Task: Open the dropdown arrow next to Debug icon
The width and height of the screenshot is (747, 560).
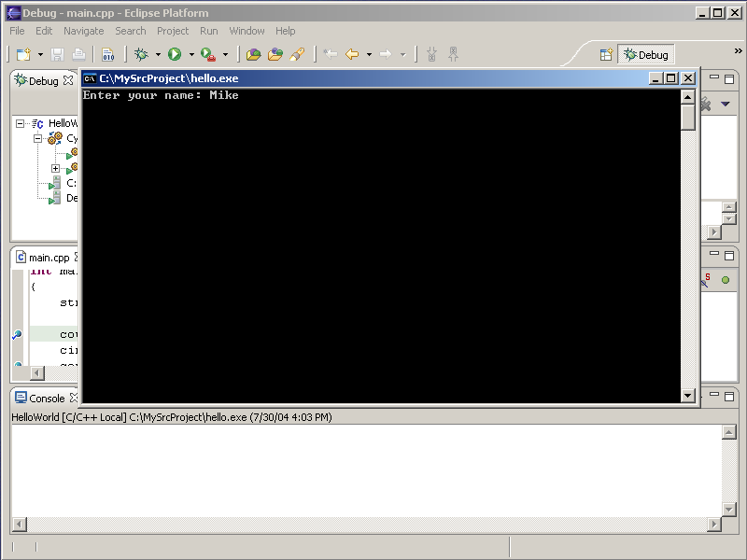Action: click(158, 55)
